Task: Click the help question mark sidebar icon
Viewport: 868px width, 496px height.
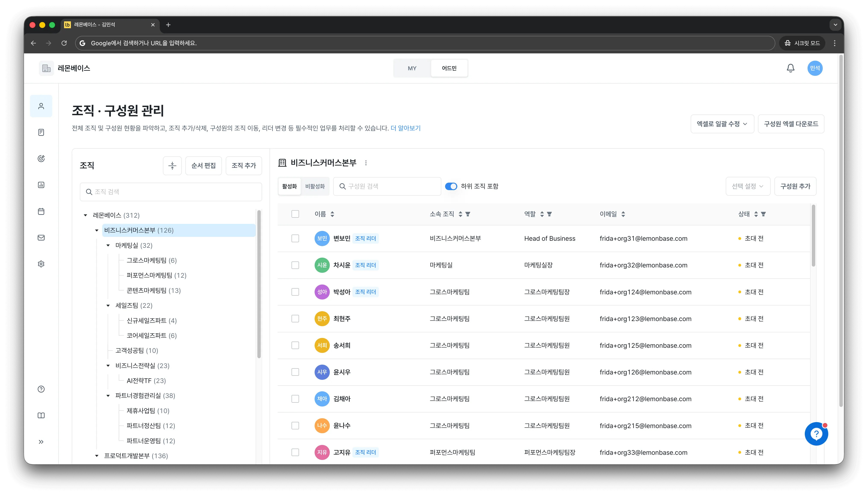Action: pyautogui.click(x=41, y=389)
